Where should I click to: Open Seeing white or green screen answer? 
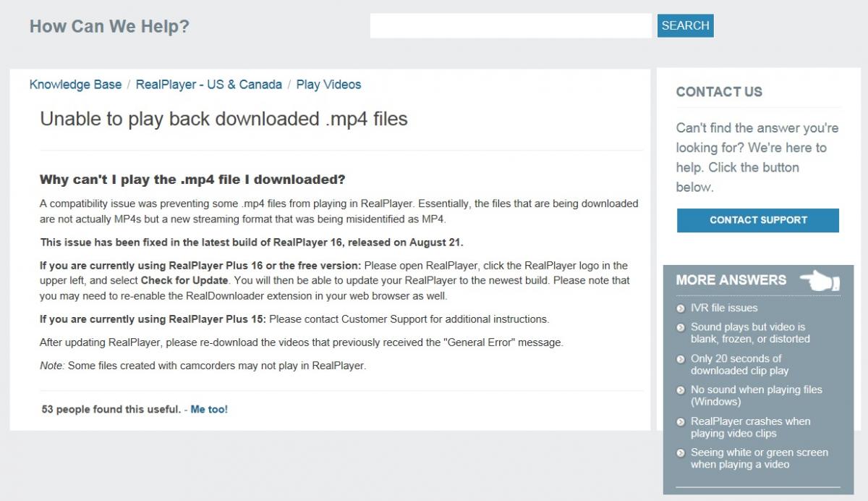click(x=759, y=458)
